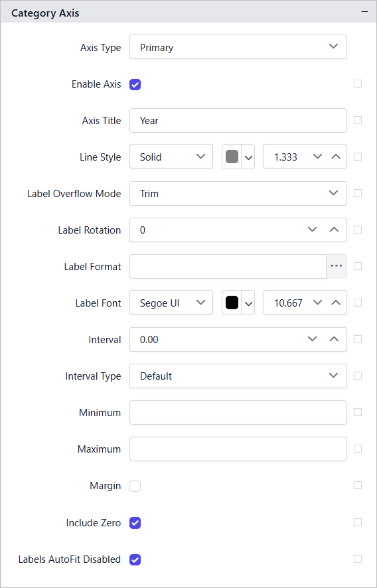Open the Axis Type dropdown

tap(238, 47)
